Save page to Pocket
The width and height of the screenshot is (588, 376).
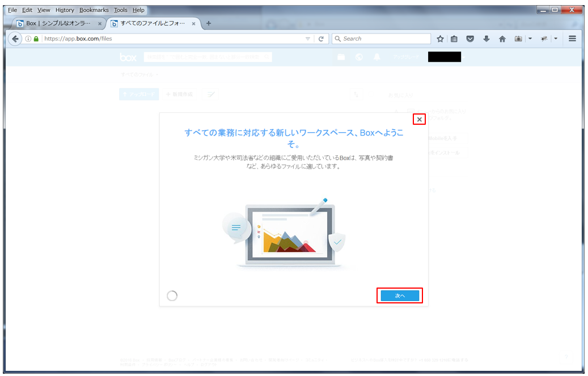coord(470,39)
